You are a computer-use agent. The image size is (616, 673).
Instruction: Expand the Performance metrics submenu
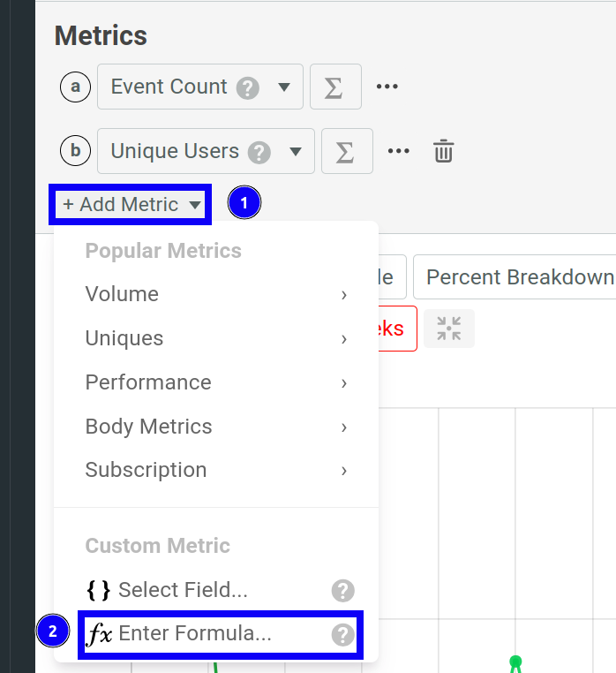tap(215, 382)
